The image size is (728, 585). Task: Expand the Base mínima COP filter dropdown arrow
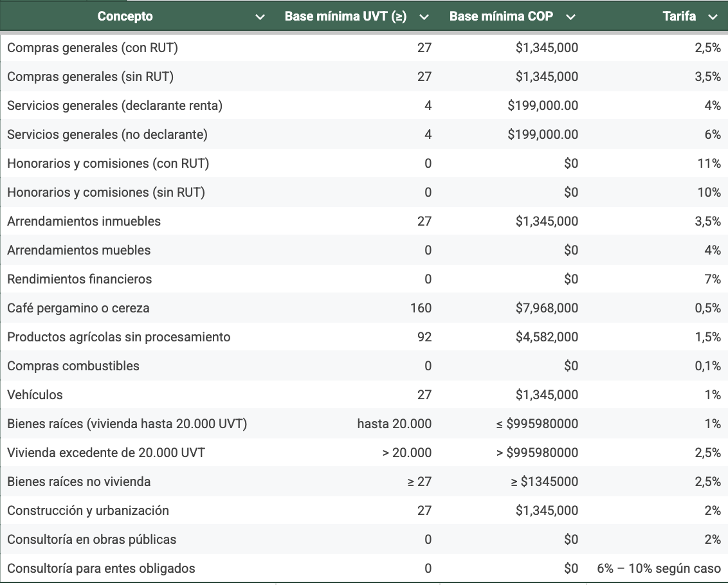[x=570, y=17]
